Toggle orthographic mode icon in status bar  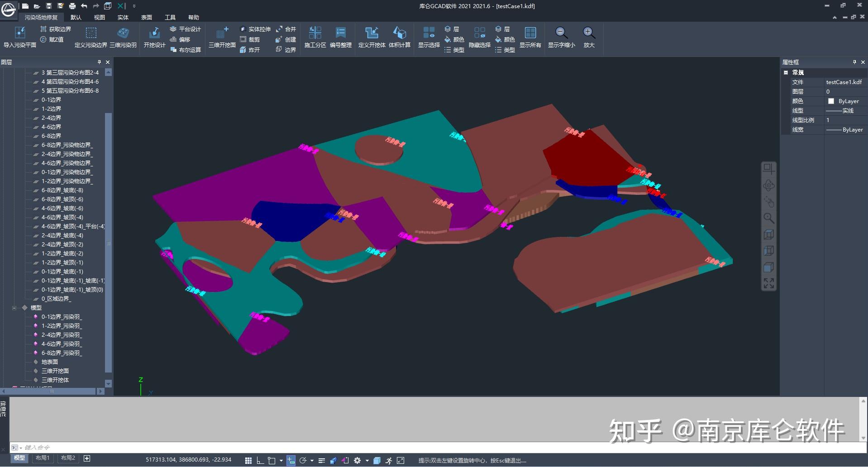(259, 460)
